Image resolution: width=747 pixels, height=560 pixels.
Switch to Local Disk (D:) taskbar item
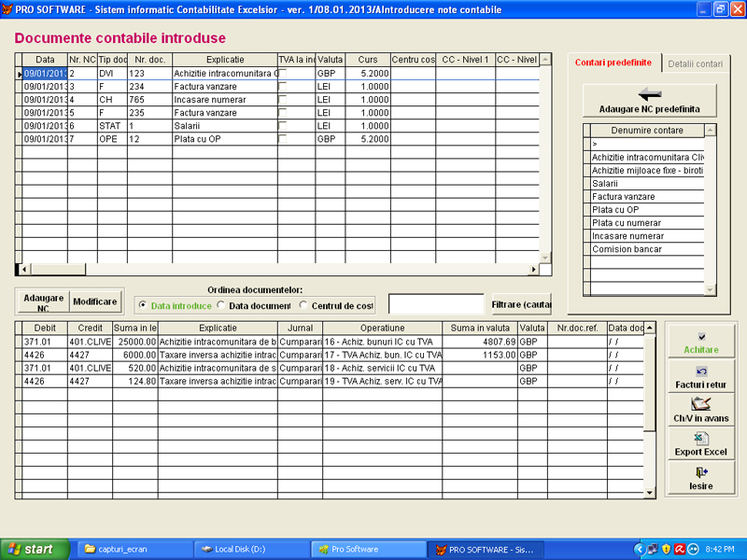pyautogui.click(x=251, y=549)
